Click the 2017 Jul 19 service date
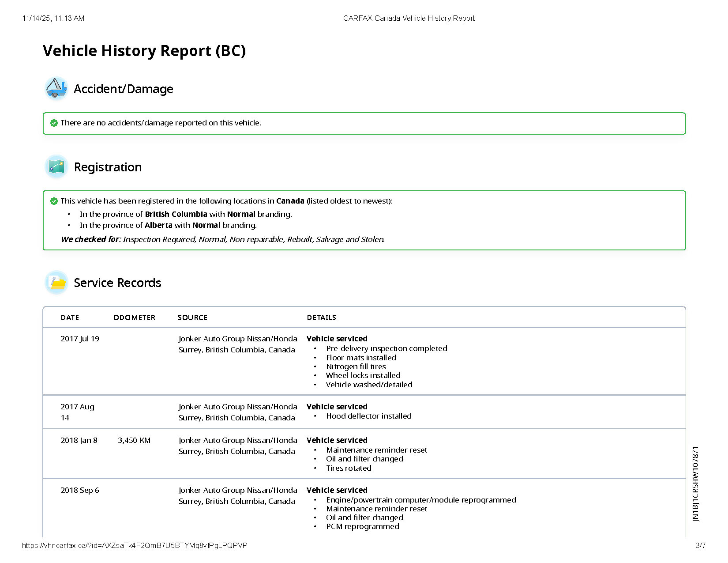 pyautogui.click(x=80, y=339)
